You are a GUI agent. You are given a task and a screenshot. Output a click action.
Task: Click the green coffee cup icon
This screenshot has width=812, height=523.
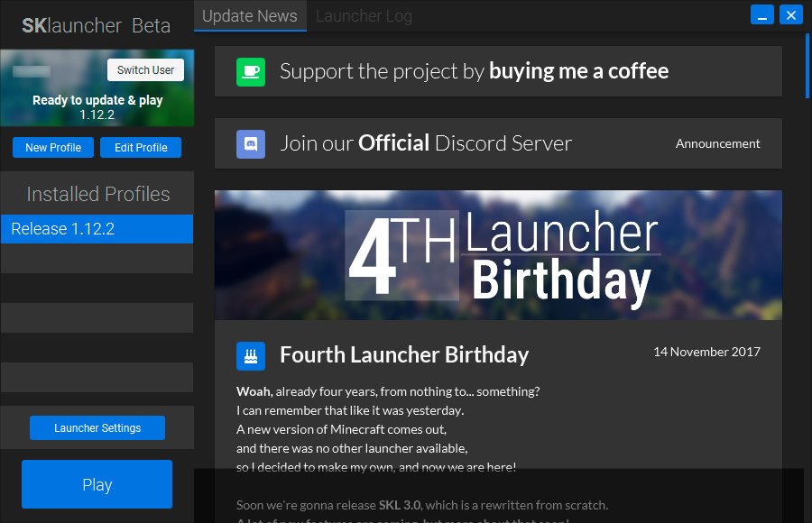[251, 72]
